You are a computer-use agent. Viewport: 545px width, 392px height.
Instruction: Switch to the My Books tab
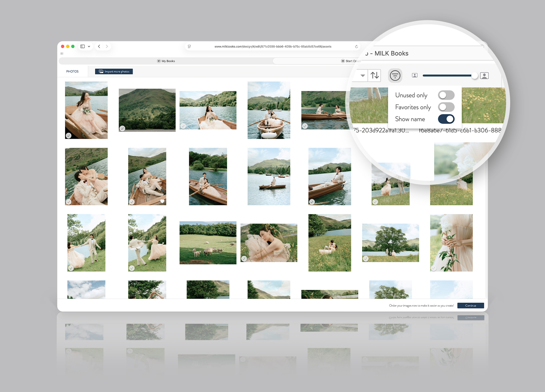(x=166, y=61)
